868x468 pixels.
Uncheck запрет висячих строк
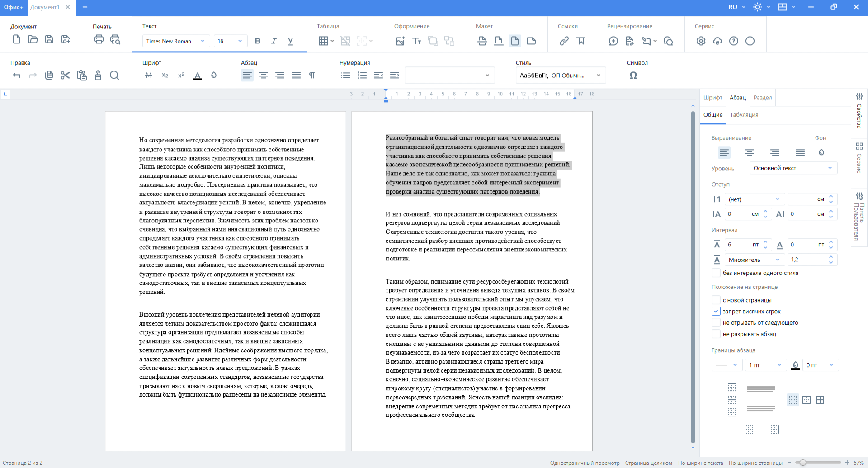[716, 311]
